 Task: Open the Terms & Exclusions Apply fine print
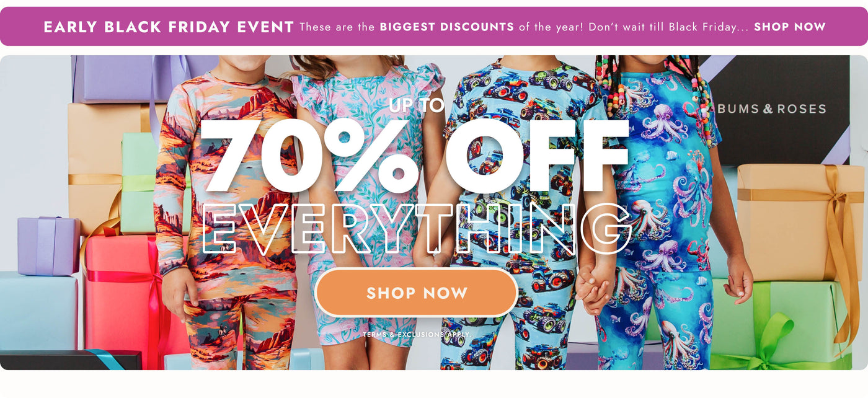[417, 335]
